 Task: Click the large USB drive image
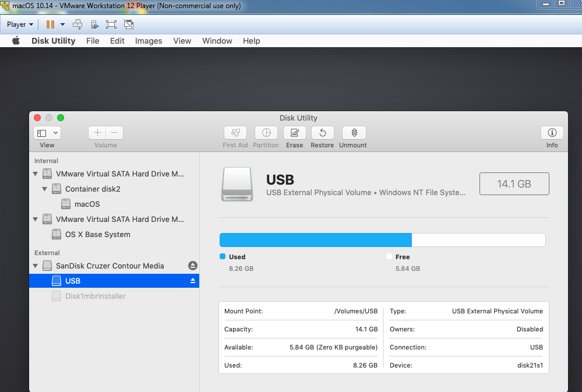tap(237, 184)
